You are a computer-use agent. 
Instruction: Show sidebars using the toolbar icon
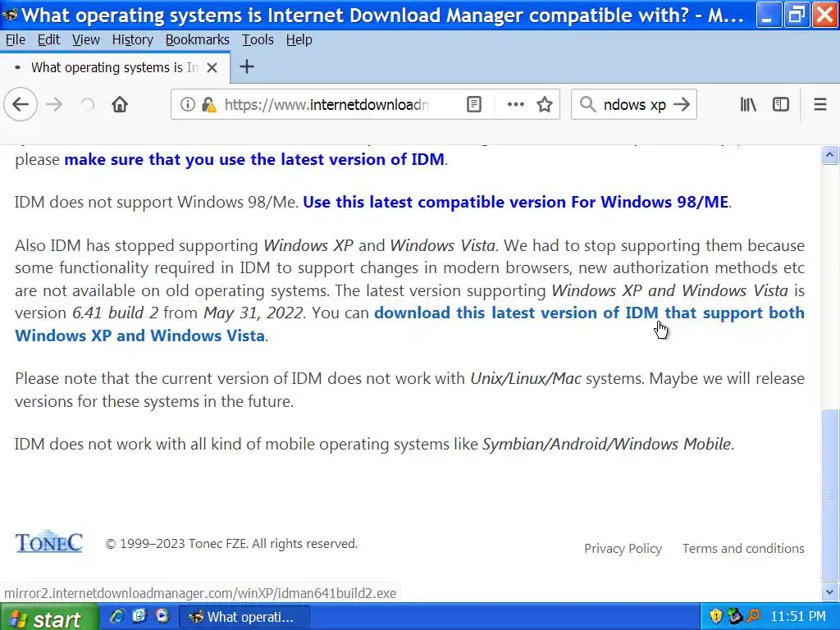[781, 104]
